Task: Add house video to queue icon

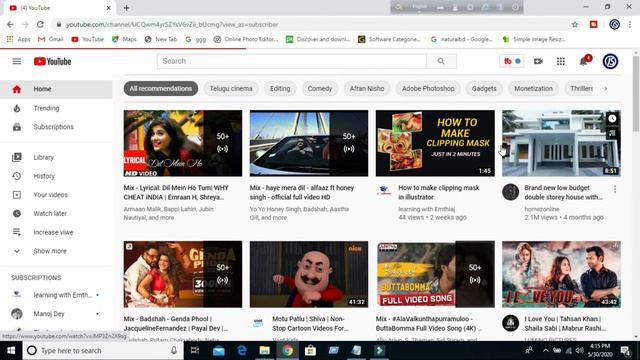Action: pos(612,133)
